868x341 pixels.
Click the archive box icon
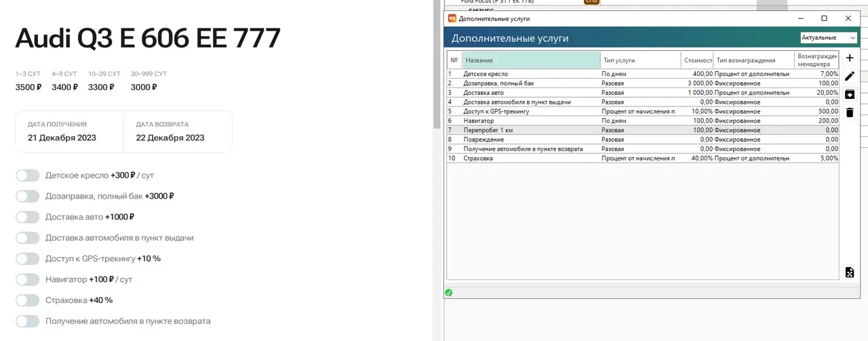click(x=850, y=94)
